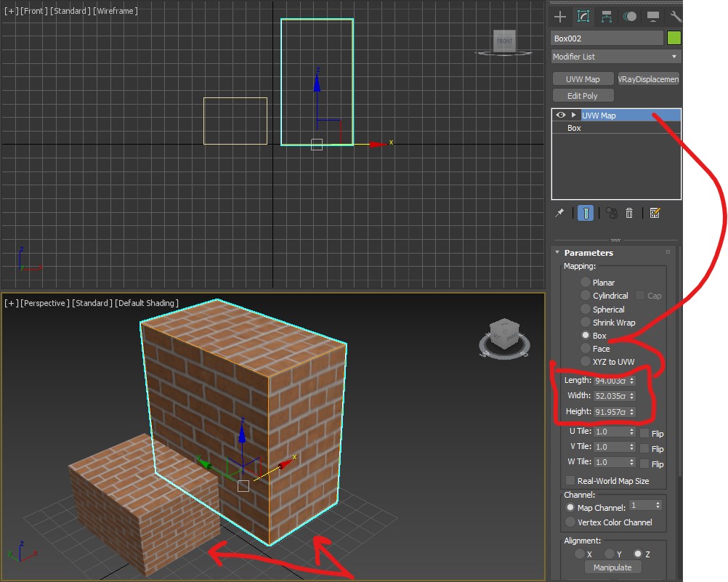Screen dimensions: 728x582
Task: Click the Edit Poly modifier button
Action: (x=582, y=95)
